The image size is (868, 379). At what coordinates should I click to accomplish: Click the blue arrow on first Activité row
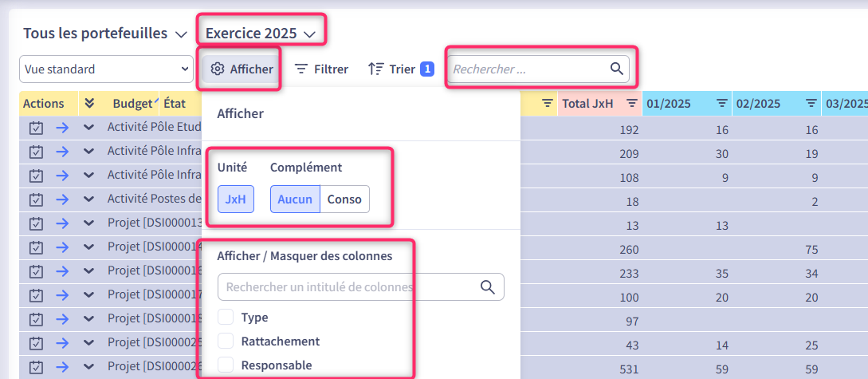62,128
